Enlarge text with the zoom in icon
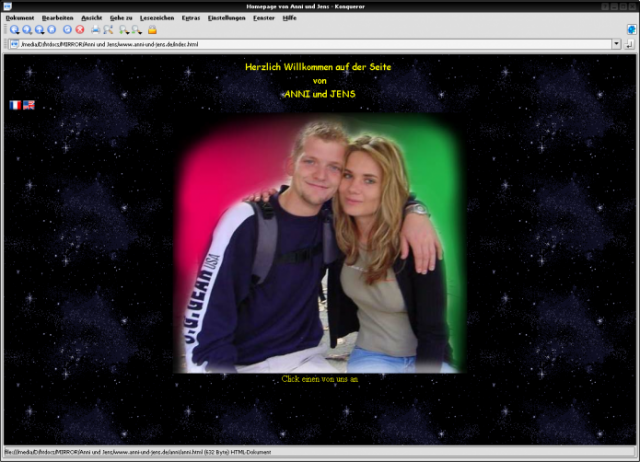Viewport: 640px width, 462px height. pyautogui.click(x=123, y=30)
